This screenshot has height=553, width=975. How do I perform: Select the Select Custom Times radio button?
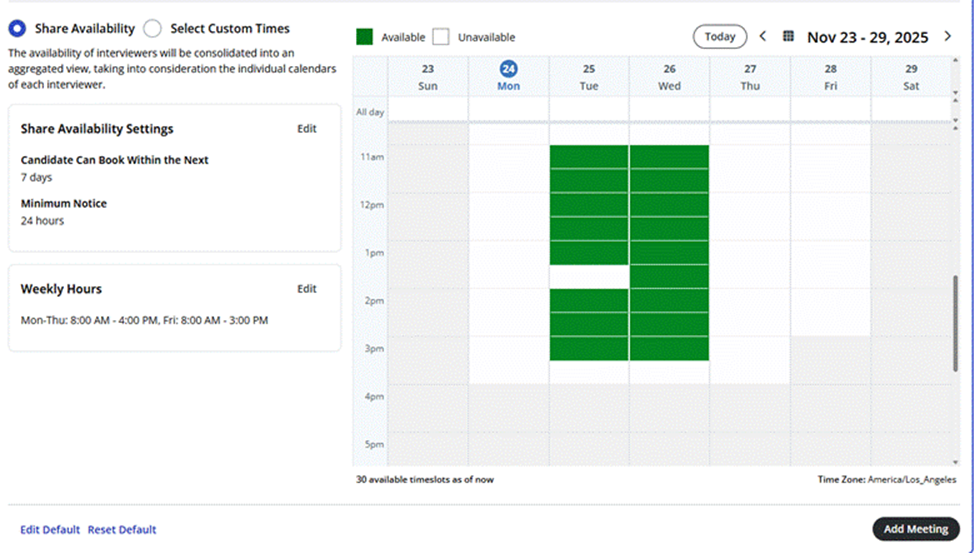coord(152,29)
